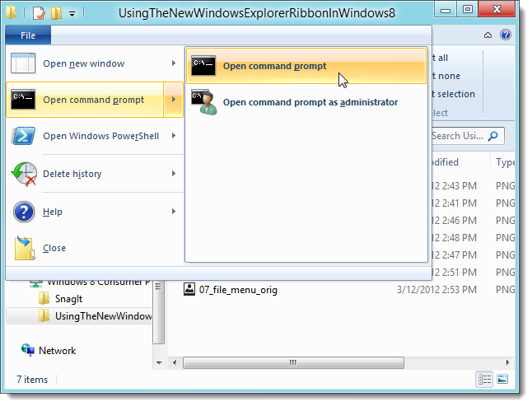The image size is (532, 406).
Task: Minimize the ribbon with the caret icon
Action: (488, 35)
